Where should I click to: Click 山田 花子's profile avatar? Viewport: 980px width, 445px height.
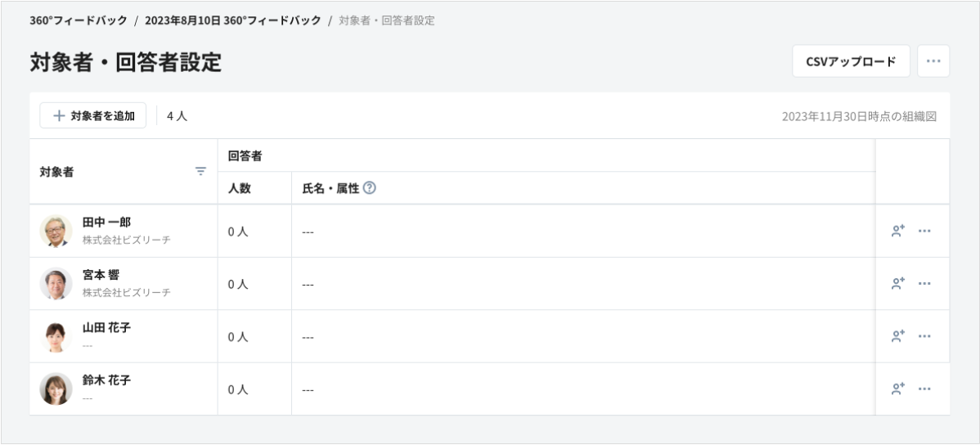[56, 336]
